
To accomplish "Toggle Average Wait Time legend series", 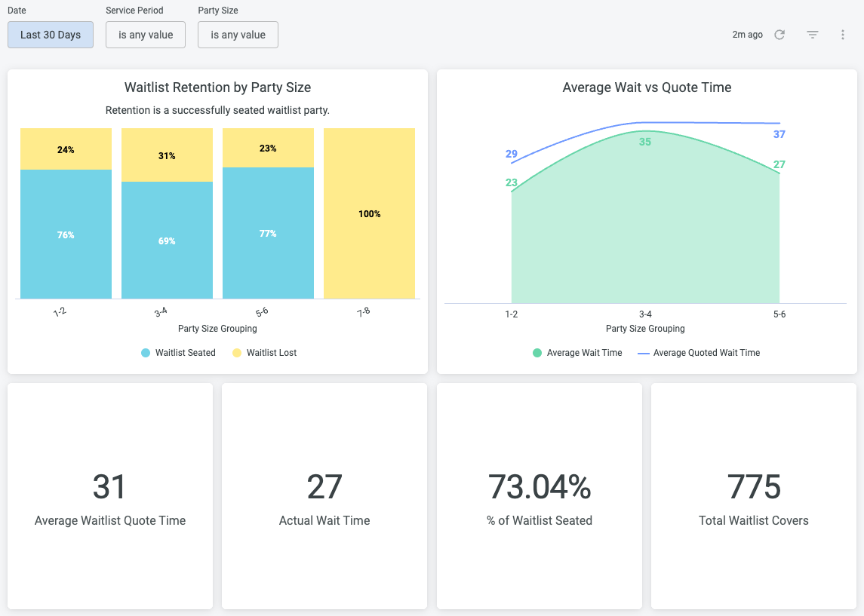I will pyautogui.click(x=577, y=352).
